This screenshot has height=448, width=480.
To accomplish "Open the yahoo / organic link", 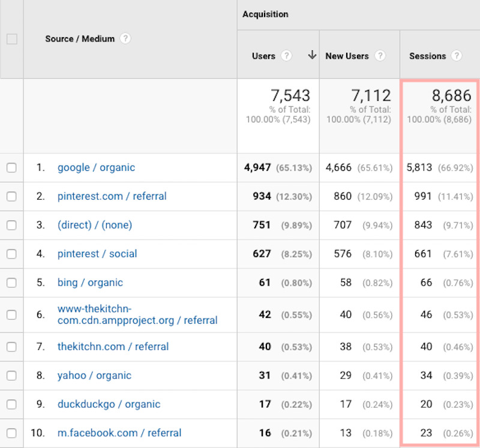I will click(x=94, y=375).
